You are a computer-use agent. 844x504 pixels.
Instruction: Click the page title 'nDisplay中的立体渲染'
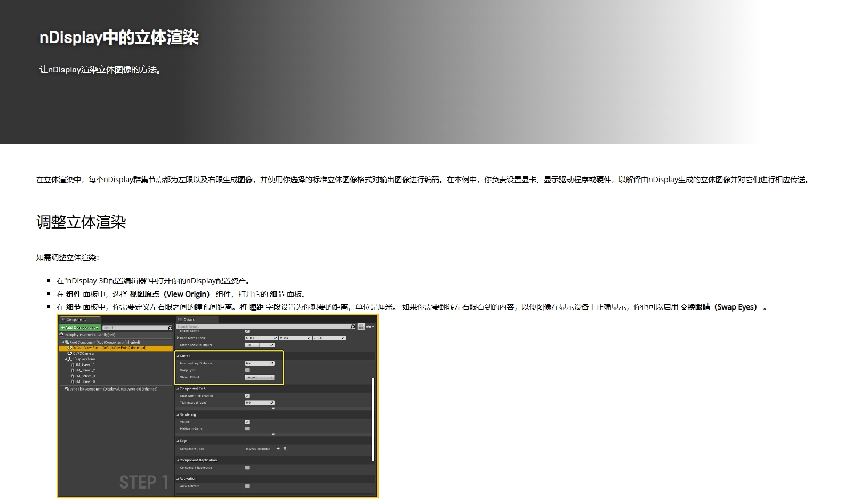click(119, 37)
